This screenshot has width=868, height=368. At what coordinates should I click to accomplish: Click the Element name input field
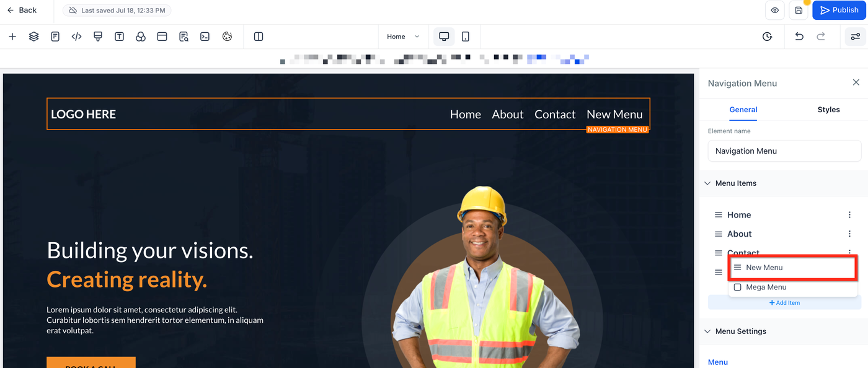point(784,151)
